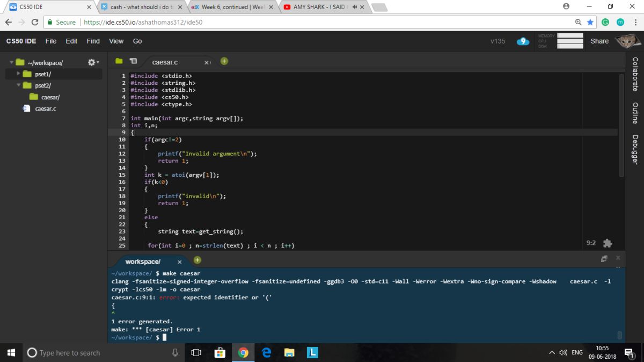Click line number 9 in the gutter
This screenshot has width=644, height=362.
pos(124,132)
